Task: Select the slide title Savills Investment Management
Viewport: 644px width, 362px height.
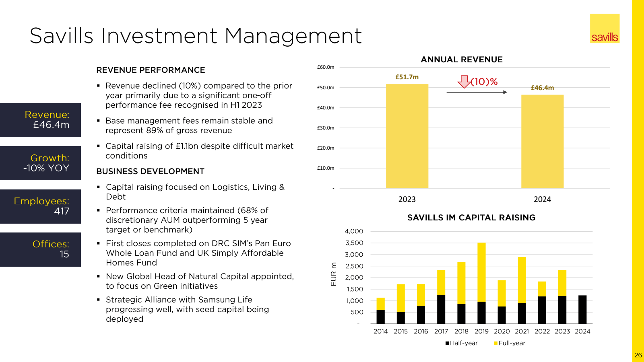Action: pos(196,35)
